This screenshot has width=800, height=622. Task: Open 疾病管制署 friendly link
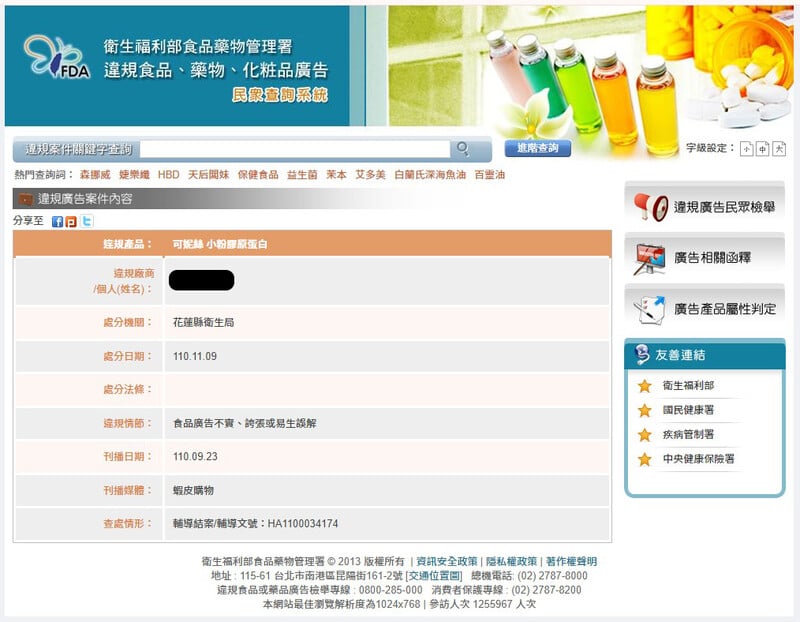(x=688, y=435)
